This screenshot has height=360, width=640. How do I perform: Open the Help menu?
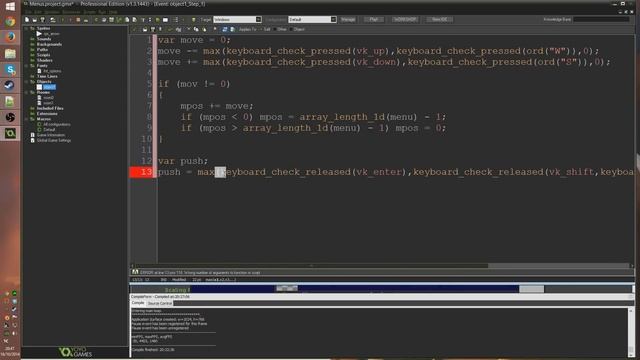pos(113,12)
